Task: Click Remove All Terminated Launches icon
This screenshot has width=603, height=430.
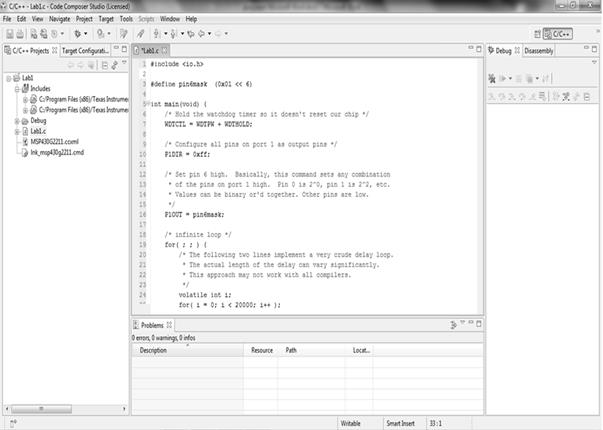Action: coord(492,79)
